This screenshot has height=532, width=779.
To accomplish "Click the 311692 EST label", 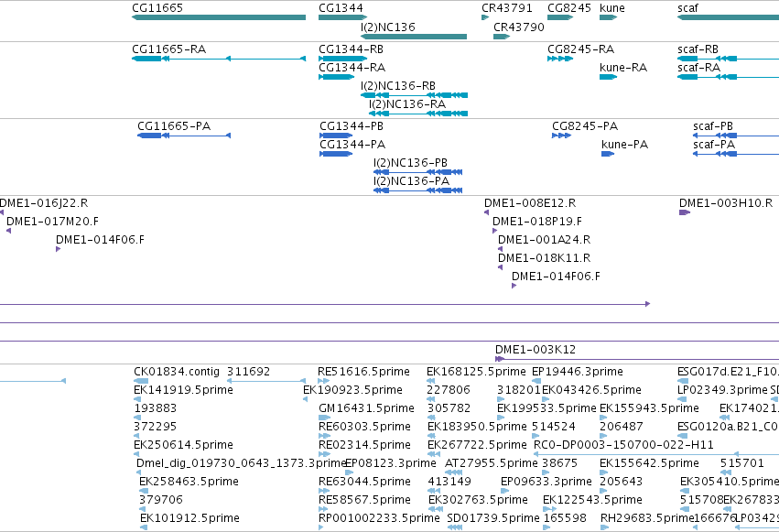I will pos(248,372).
